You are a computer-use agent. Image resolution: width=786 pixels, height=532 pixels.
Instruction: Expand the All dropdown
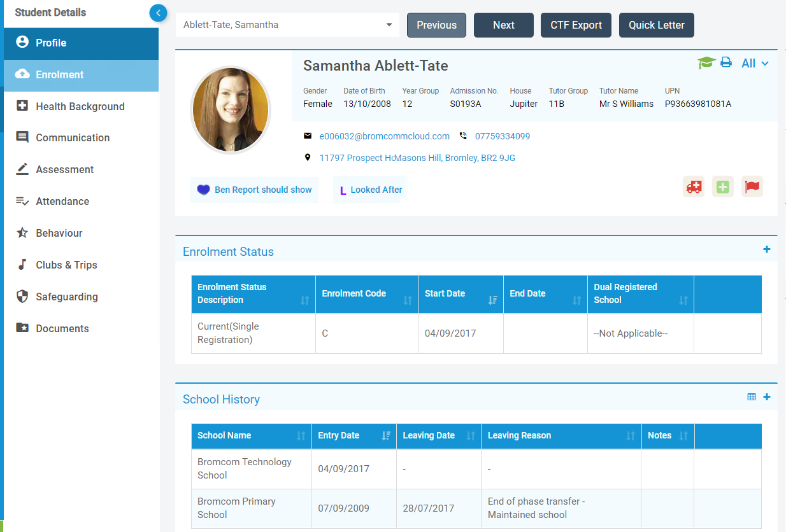(x=755, y=63)
